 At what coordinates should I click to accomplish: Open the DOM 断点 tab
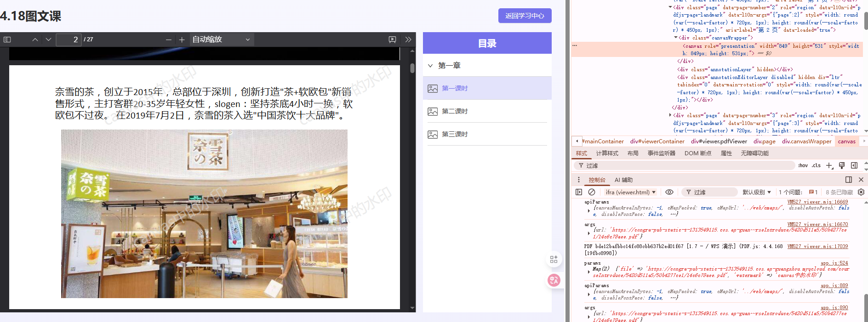[x=698, y=153]
